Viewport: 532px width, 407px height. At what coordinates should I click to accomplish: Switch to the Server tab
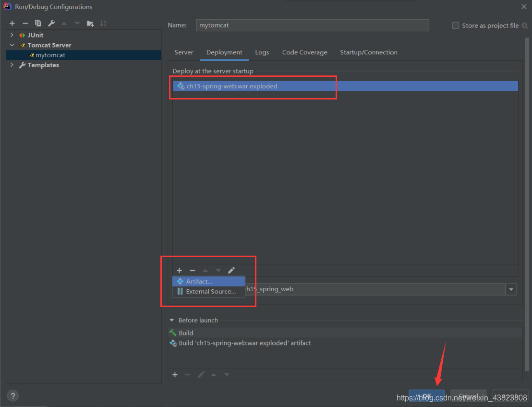[183, 52]
